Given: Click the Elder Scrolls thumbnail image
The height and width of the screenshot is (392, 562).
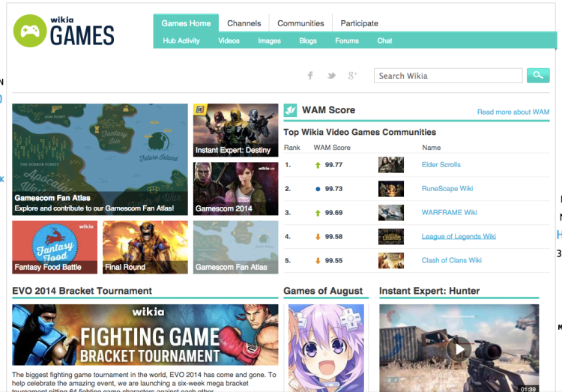Looking at the screenshot, I should [391, 165].
